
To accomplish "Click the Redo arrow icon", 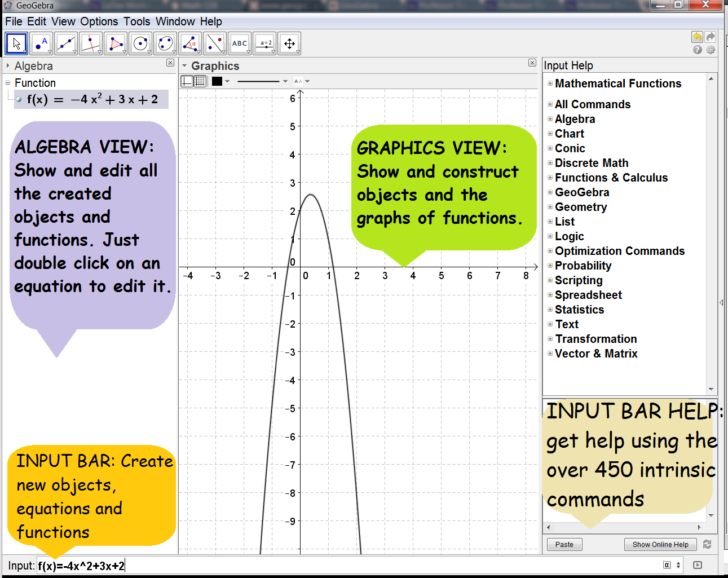I will [711, 37].
